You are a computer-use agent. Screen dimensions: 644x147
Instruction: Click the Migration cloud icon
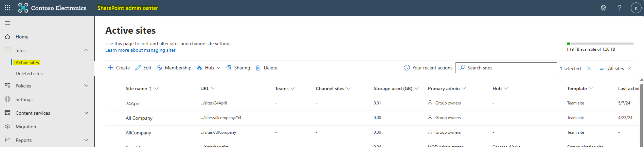click(x=7, y=126)
